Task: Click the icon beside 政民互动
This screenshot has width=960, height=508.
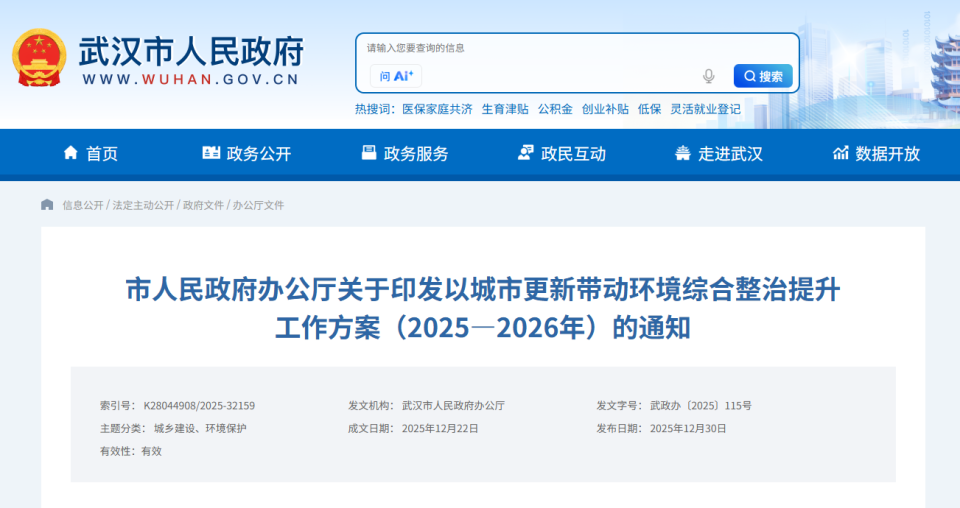Action: click(525, 153)
